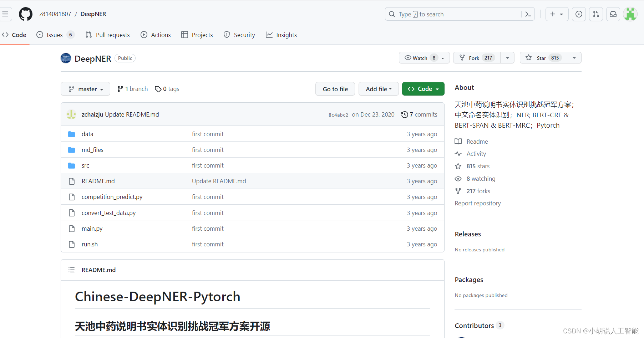Image resolution: width=644 pixels, height=338 pixels.
Task: Open the 815 stars link
Action: tap(478, 166)
